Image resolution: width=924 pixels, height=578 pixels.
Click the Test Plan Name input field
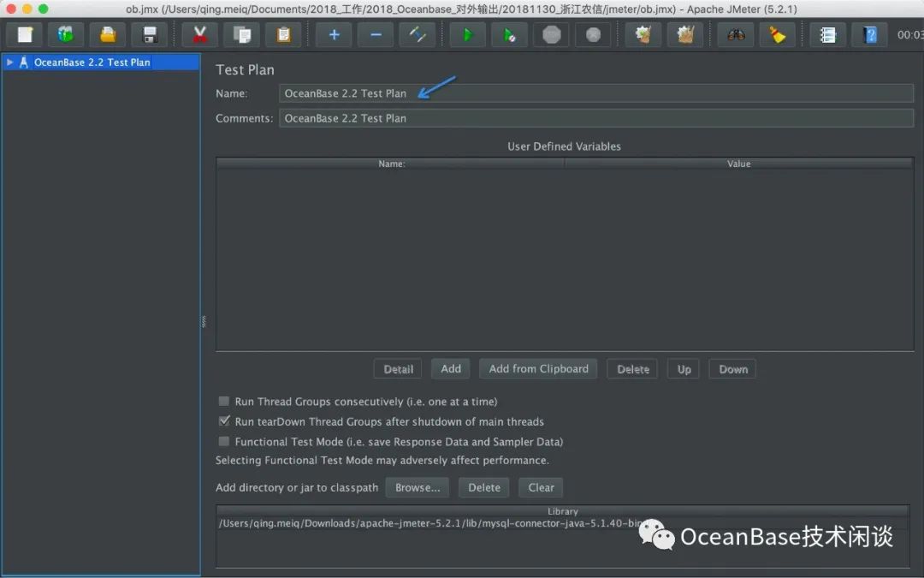coord(595,93)
